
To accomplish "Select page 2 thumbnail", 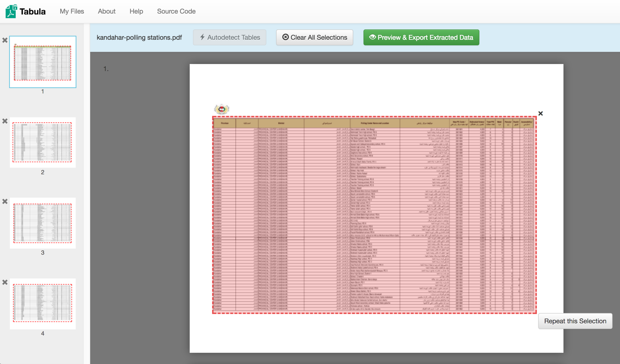I will point(42,142).
